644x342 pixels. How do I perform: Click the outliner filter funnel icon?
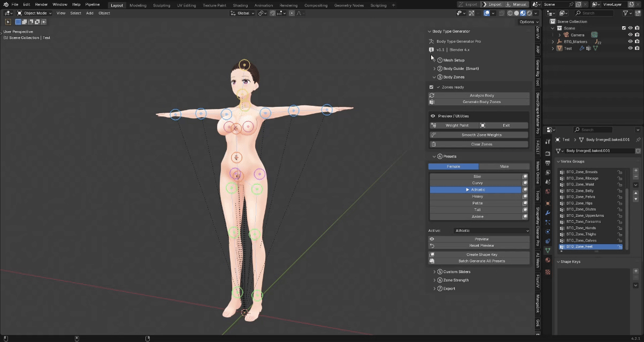[627, 13]
